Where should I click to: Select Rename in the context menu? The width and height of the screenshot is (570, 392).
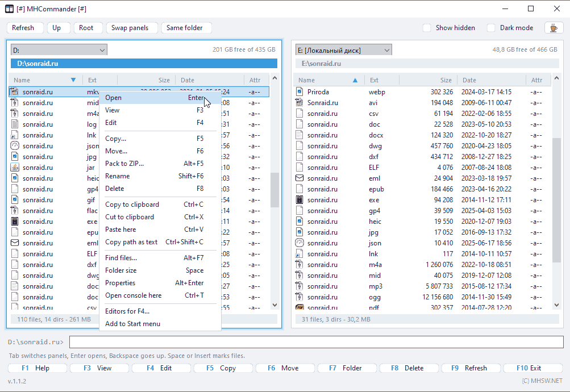tap(160, 176)
